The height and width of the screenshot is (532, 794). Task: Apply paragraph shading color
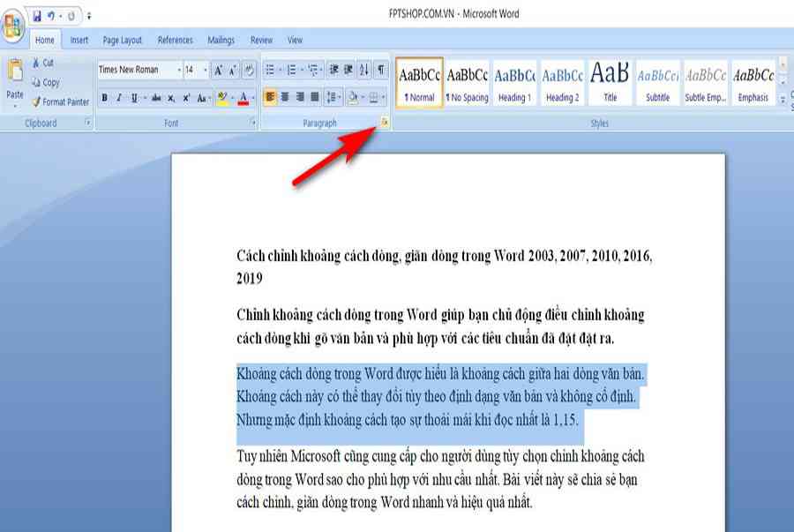(353, 97)
